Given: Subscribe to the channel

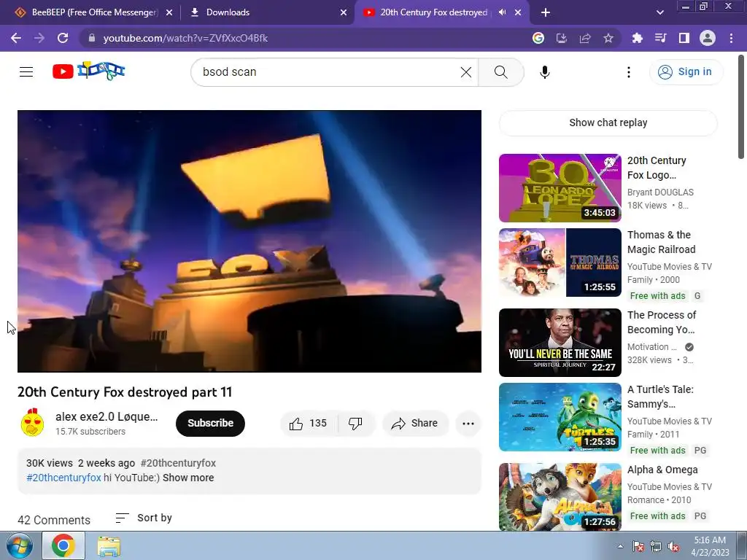Looking at the screenshot, I should [x=210, y=424].
